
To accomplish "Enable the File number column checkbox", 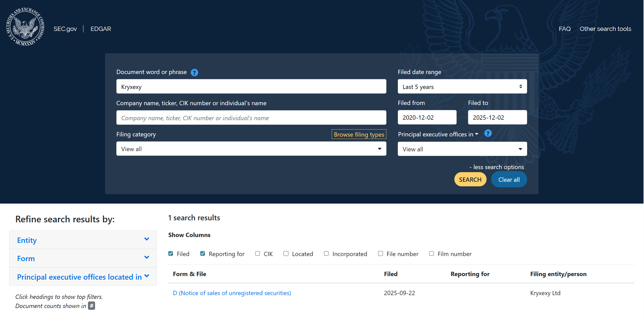I will pos(381,254).
